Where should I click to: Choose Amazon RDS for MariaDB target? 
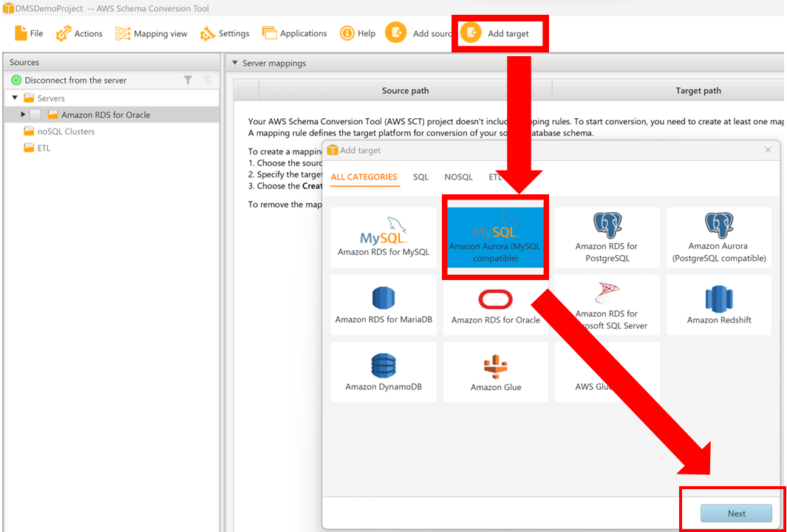pyautogui.click(x=384, y=304)
